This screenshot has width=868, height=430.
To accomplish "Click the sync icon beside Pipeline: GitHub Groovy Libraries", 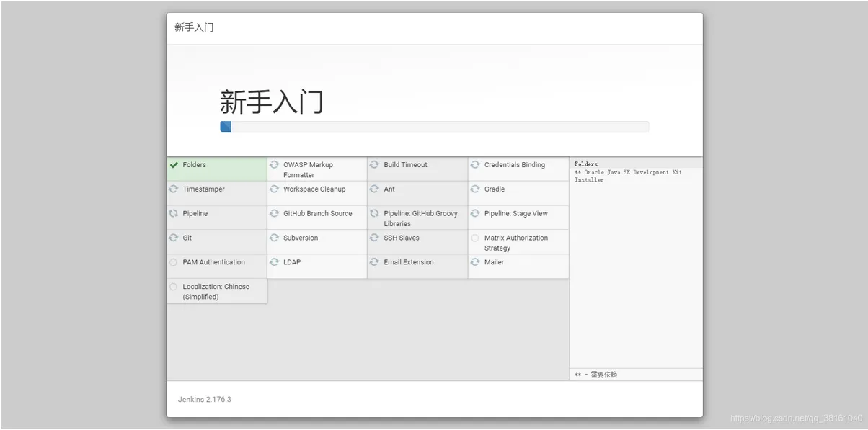I will (374, 214).
